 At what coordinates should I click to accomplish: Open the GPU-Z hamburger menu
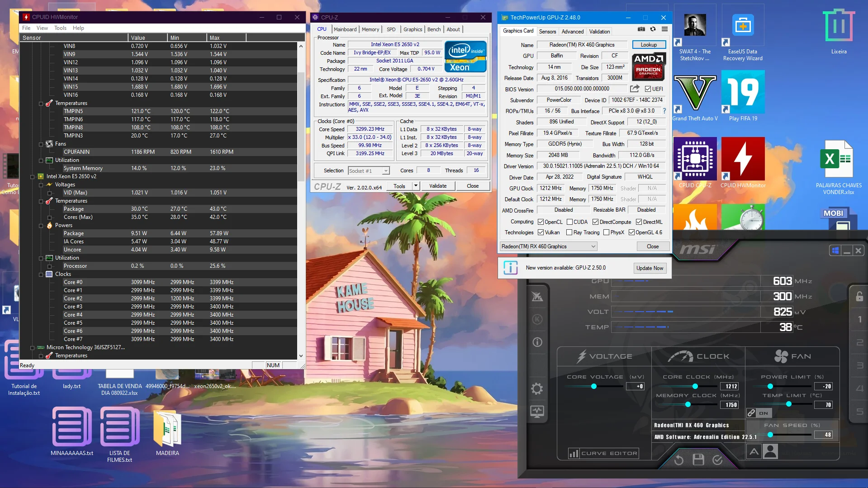pyautogui.click(x=664, y=29)
